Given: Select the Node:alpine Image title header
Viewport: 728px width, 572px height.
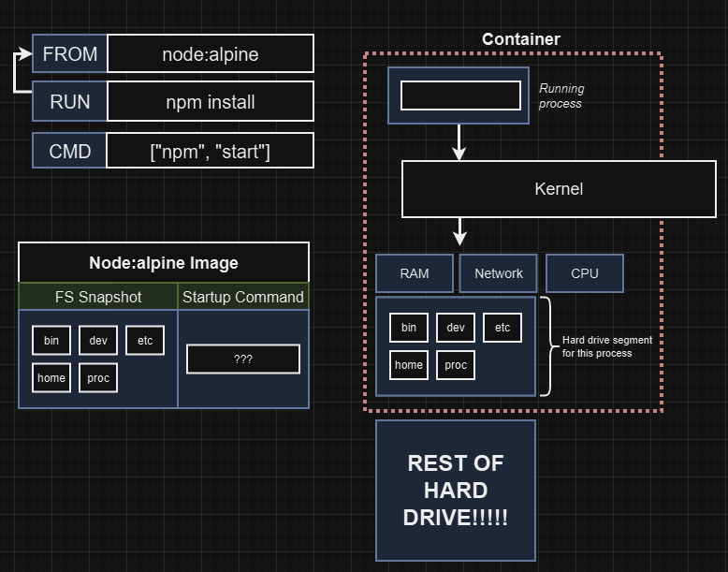Looking at the screenshot, I should pos(164,263).
